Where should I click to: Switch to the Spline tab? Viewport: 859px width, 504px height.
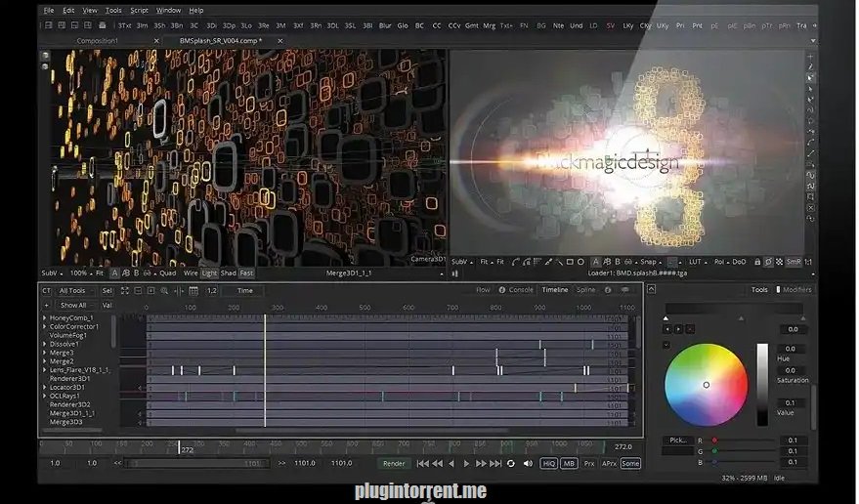(585, 290)
